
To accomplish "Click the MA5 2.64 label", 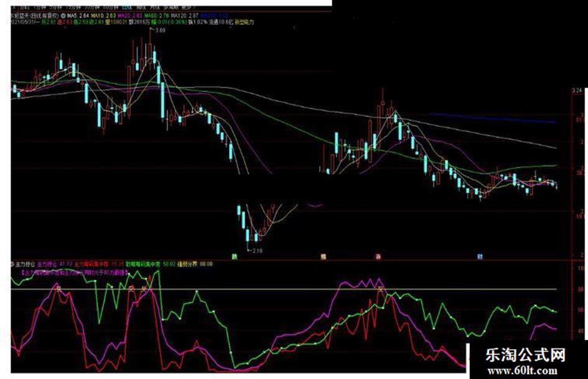I will (78, 16).
